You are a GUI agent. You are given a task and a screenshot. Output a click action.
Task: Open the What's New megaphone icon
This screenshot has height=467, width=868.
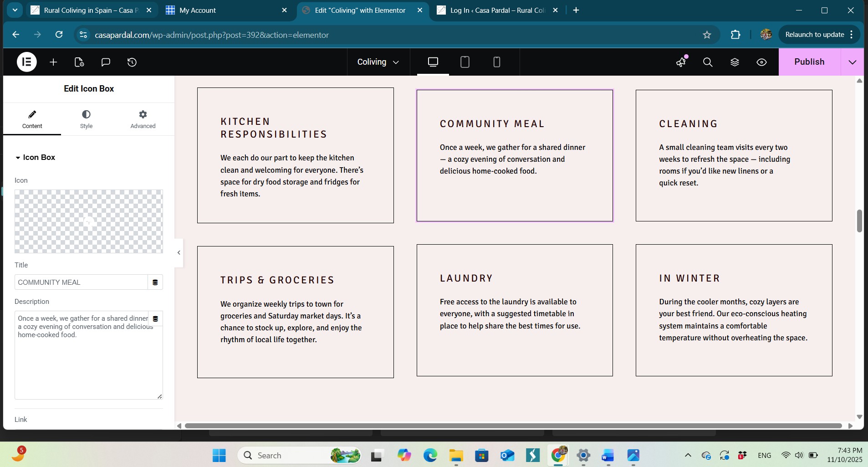click(681, 62)
